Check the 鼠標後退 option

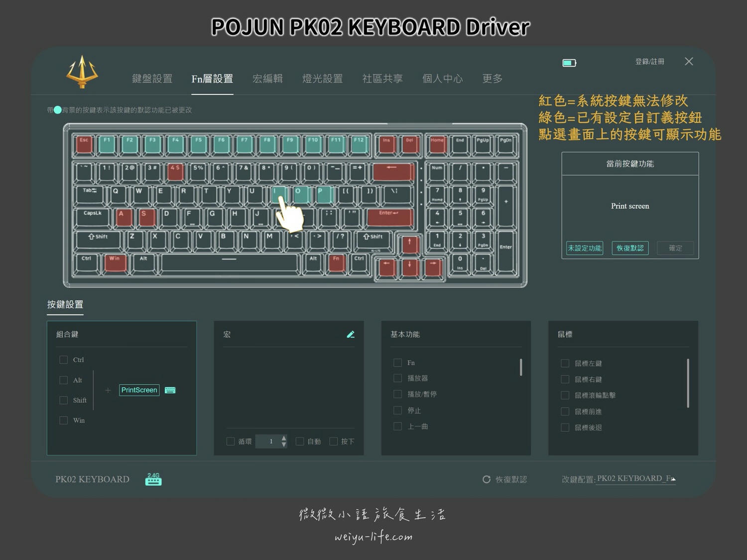pyautogui.click(x=565, y=427)
